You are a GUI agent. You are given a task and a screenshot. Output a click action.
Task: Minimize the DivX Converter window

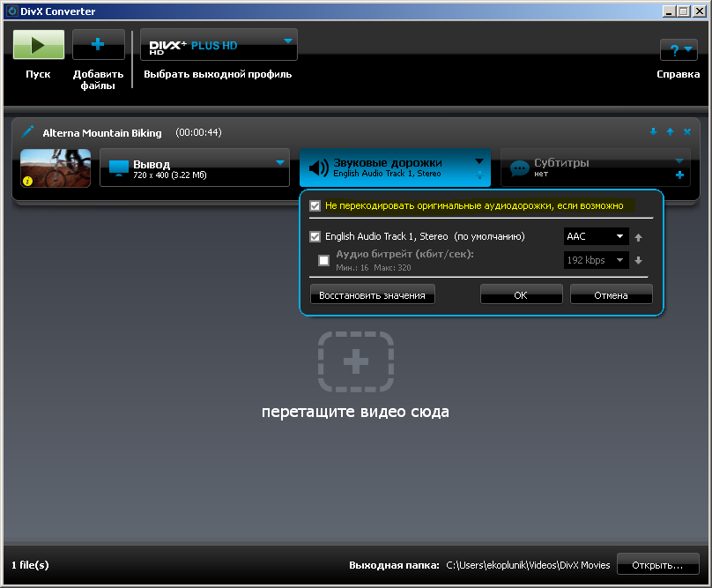point(669,11)
